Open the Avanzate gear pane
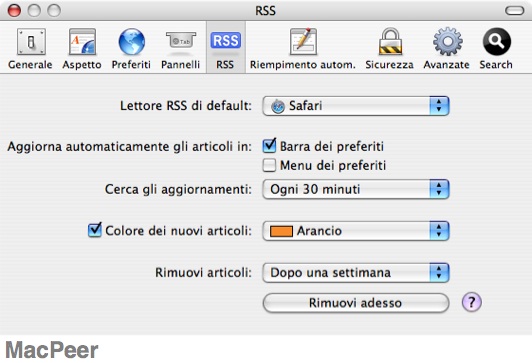This screenshot has width=532, height=363. click(447, 49)
